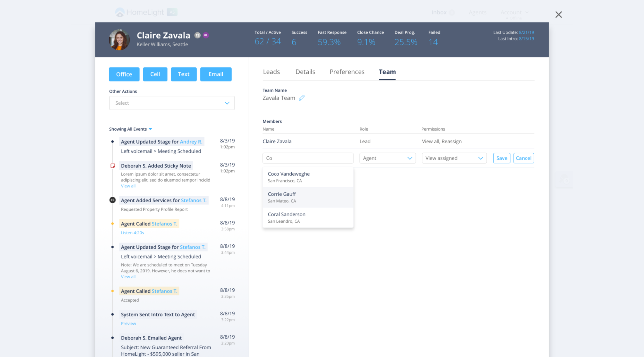
Task: Click the red sticky note timeline icon
Action: 113,166
